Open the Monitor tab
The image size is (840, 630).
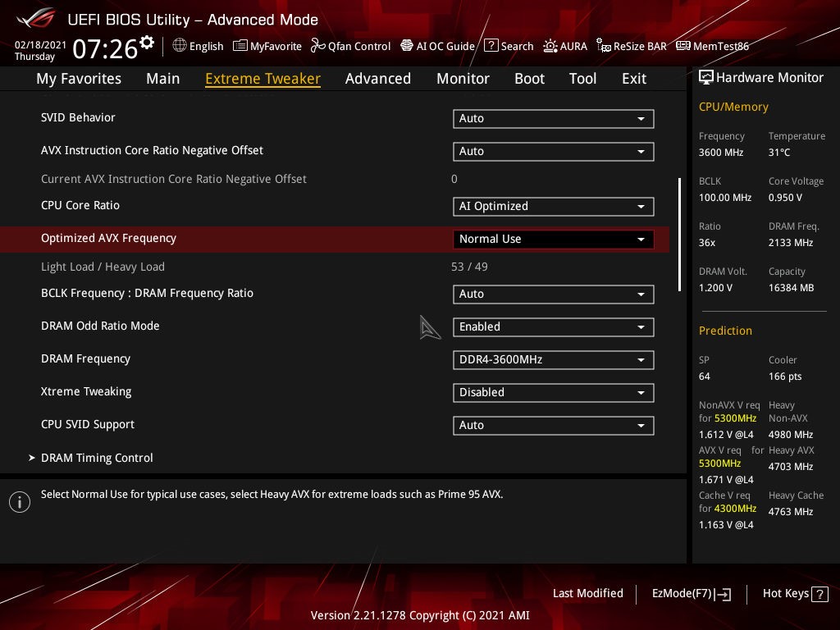pyautogui.click(x=463, y=79)
